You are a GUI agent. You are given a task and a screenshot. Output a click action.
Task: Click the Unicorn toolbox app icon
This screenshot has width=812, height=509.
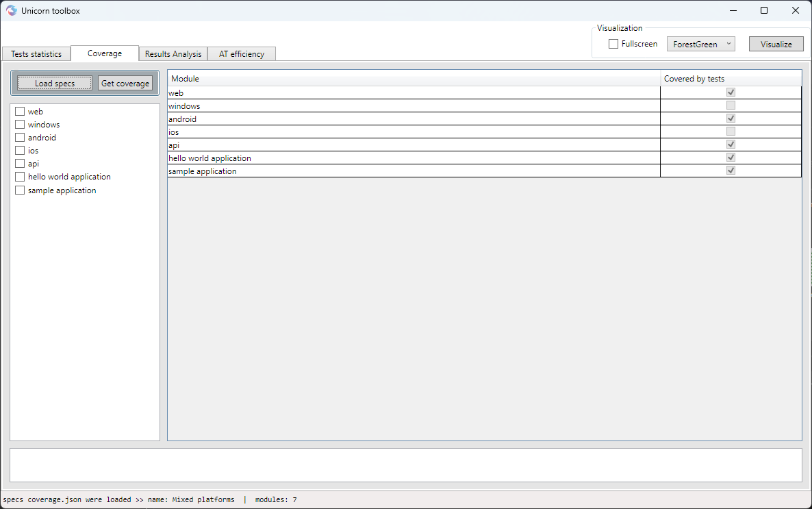12,10
